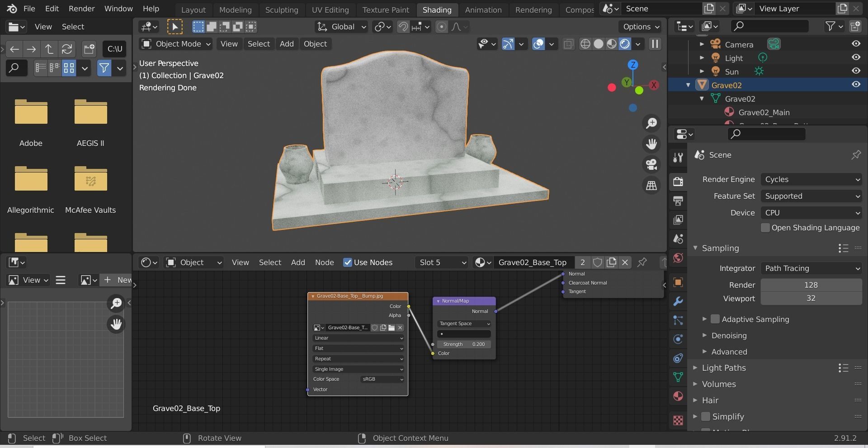The image size is (868, 448).
Task: Open the View Layer properties tab icon
Action: [x=678, y=219]
